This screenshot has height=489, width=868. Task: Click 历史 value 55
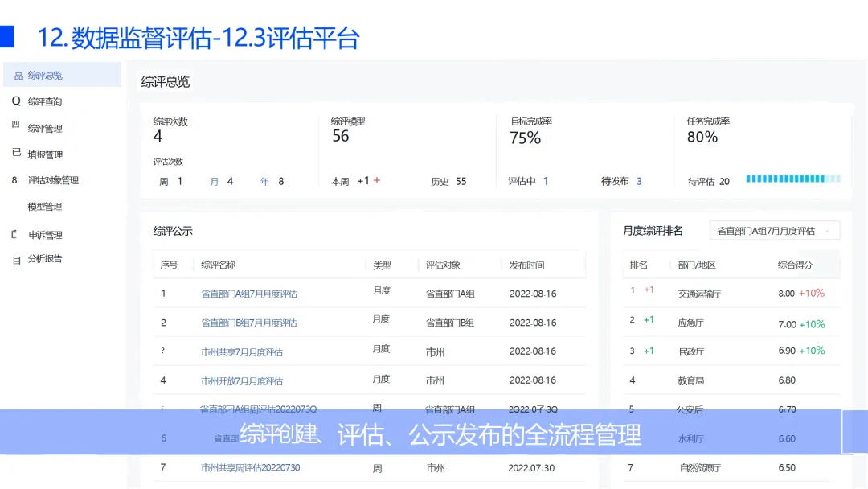pos(461,181)
